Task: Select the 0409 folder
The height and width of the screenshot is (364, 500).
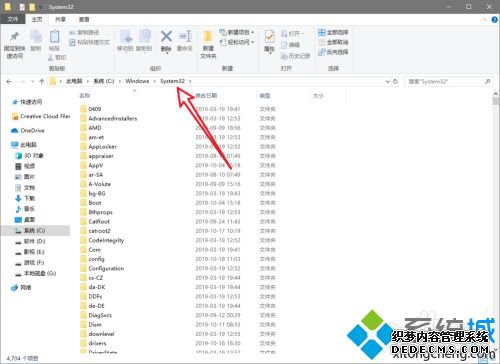Action: tap(91, 109)
